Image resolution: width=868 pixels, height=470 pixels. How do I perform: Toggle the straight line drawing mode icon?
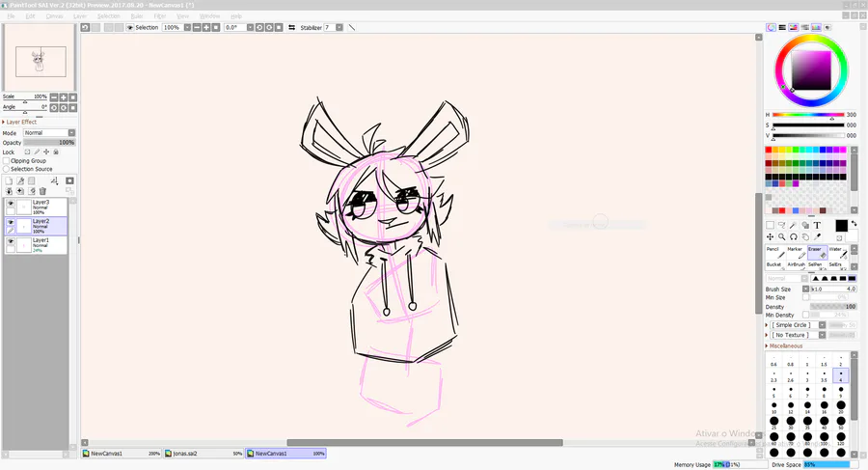point(351,27)
